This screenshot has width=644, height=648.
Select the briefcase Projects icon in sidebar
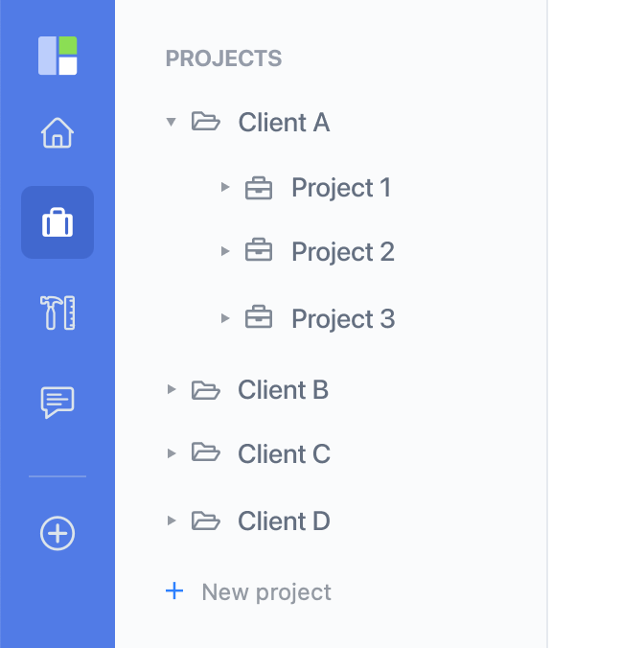pos(57,222)
